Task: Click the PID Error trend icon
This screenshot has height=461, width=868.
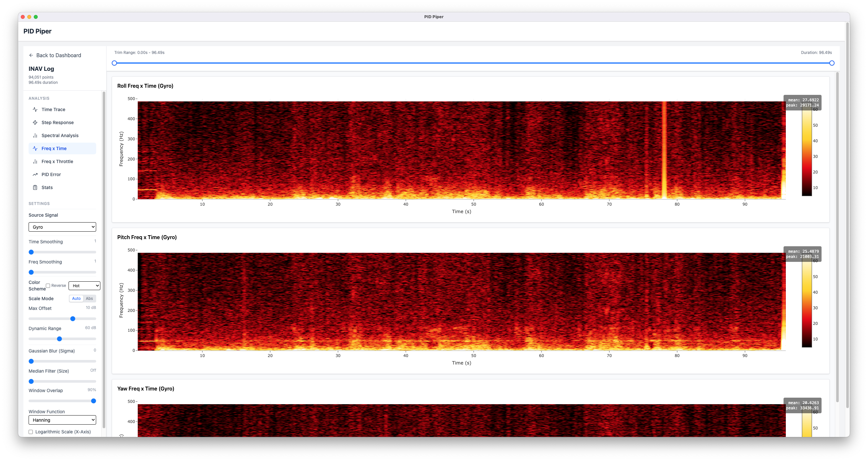Action: (x=35, y=174)
